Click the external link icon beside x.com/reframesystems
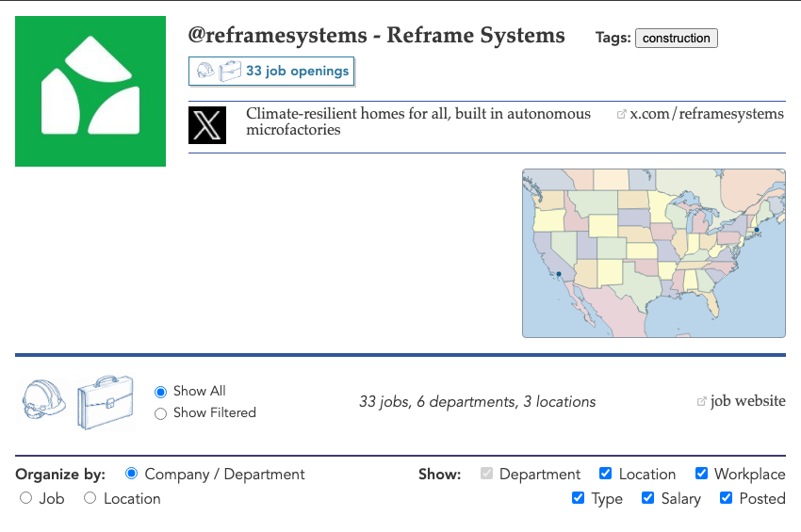 (621, 114)
